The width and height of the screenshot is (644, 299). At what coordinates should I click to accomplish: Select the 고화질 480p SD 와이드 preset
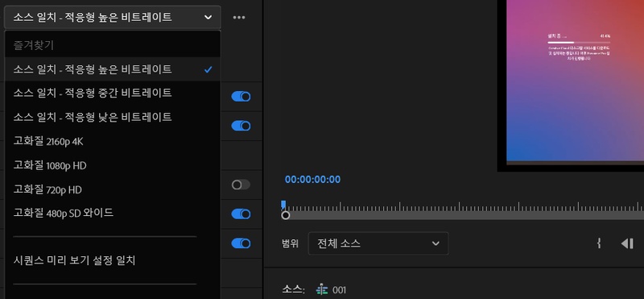pos(113,213)
